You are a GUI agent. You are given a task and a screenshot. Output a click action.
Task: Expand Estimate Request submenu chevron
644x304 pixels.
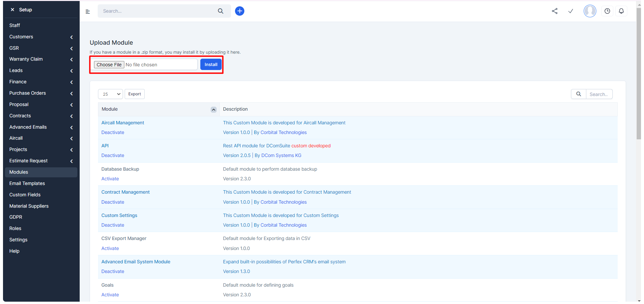click(71, 161)
